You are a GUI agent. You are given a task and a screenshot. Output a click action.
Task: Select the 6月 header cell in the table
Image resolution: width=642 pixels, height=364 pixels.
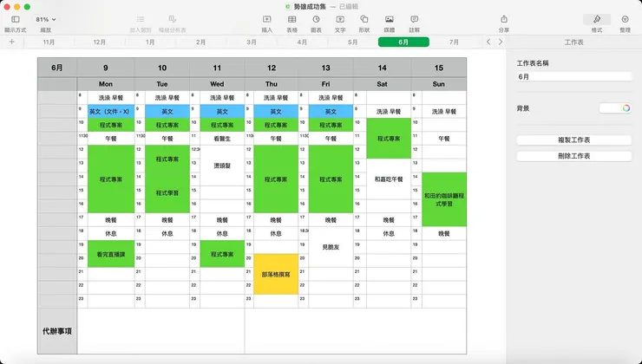pos(57,68)
